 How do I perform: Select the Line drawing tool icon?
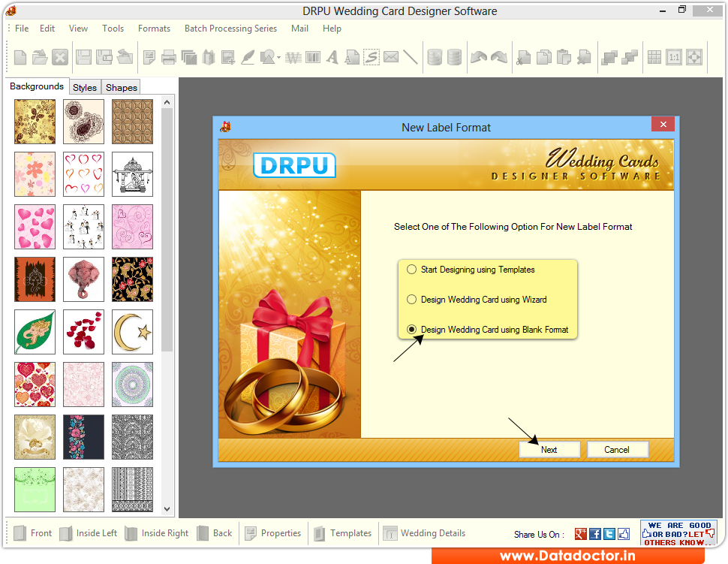click(410, 58)
